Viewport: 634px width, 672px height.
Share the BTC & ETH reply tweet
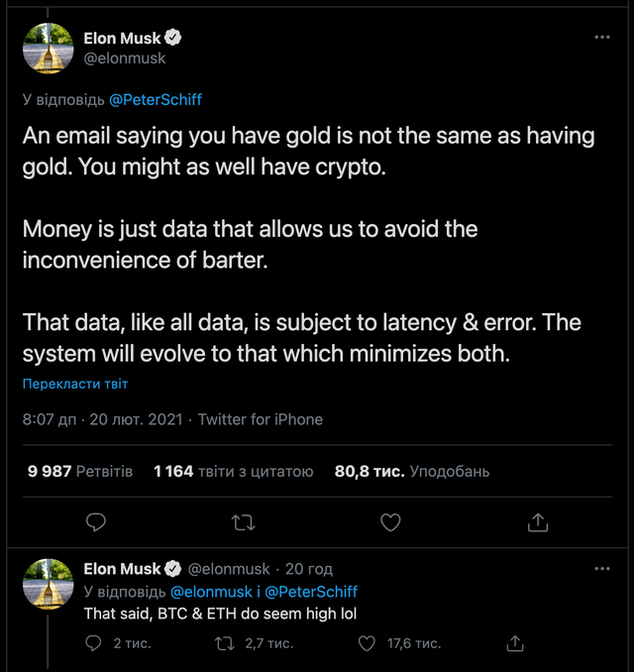click(x=514, y=643)
